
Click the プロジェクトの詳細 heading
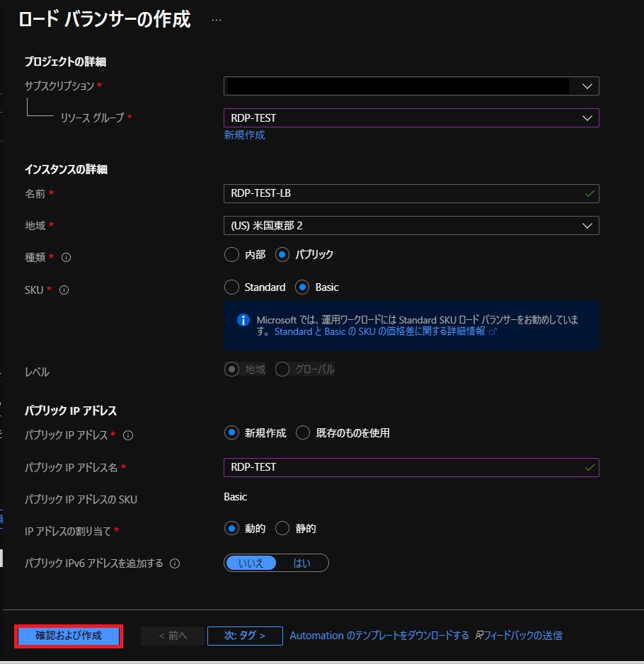65,62
